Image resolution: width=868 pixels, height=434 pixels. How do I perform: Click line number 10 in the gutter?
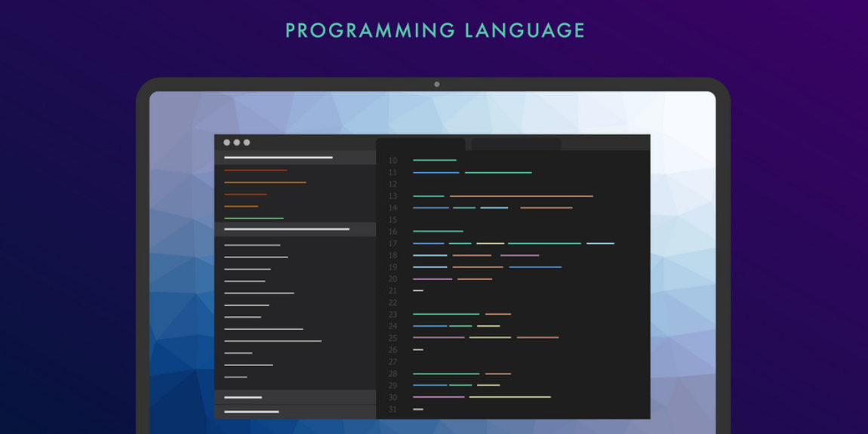[x=392, y=161]
